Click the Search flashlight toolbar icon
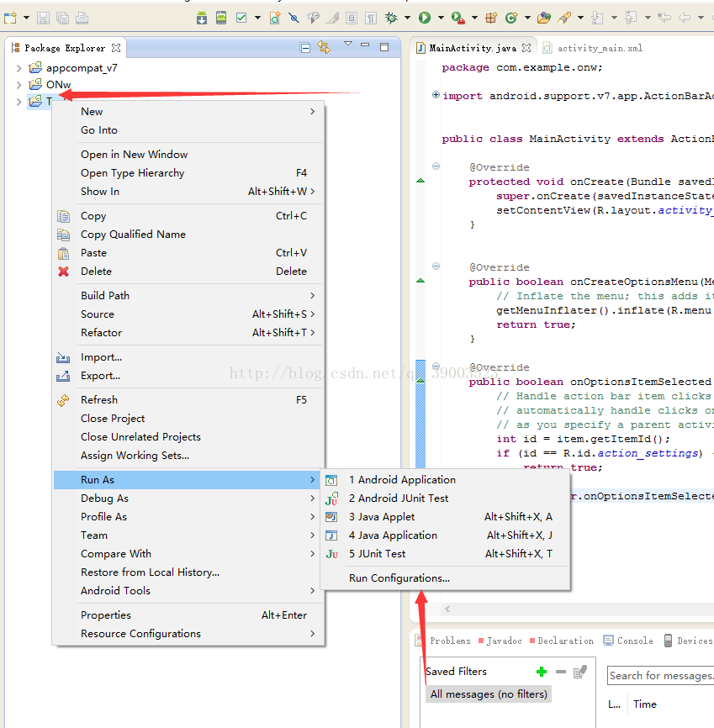Image resolution: width=714 pixels, height=728 pixels. pyautogui.click(x=564, y=18)
